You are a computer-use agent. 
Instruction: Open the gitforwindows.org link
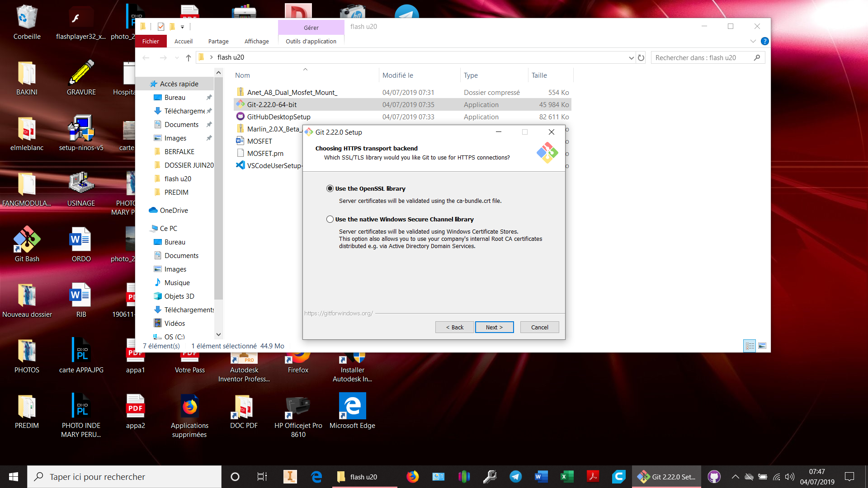click(x=339, y=313)
